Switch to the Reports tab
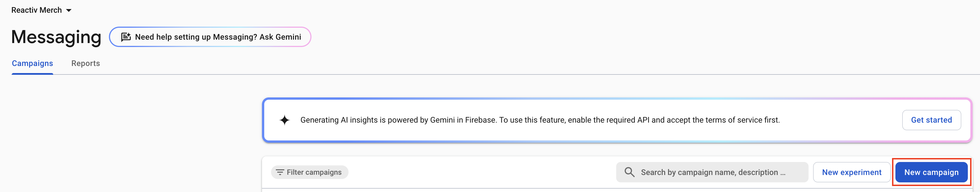 tap(86, 63)
